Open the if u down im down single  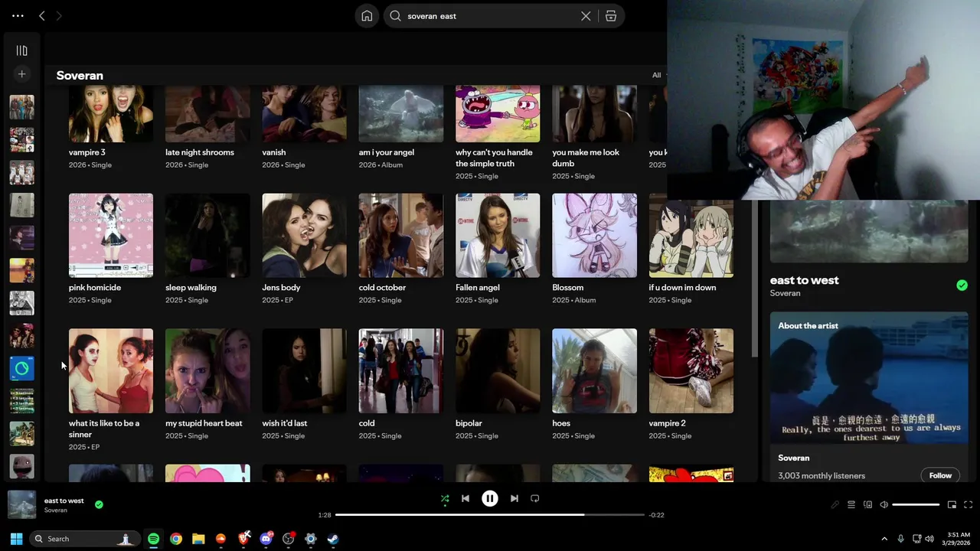pos(691,249)
